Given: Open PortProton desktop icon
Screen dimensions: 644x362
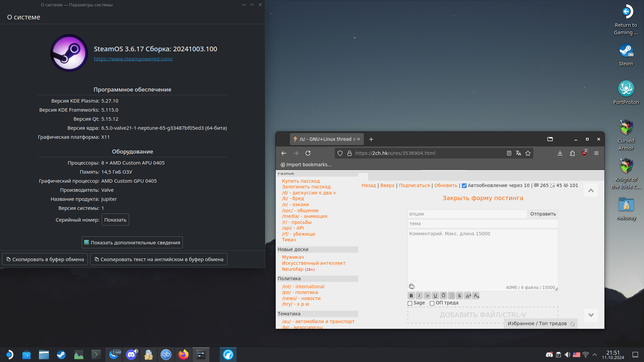Looking at the screenshot, I should point(626,93).
